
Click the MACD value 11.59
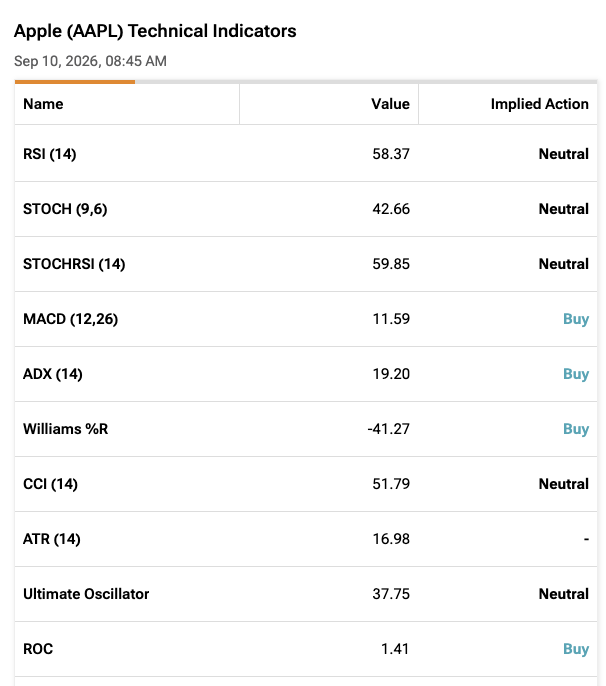click(x=391, y=319)
